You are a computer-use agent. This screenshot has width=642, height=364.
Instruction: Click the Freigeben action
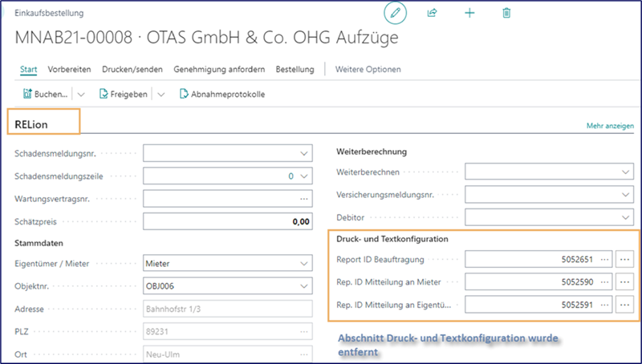pyautogui.click(x=124, y=94)
